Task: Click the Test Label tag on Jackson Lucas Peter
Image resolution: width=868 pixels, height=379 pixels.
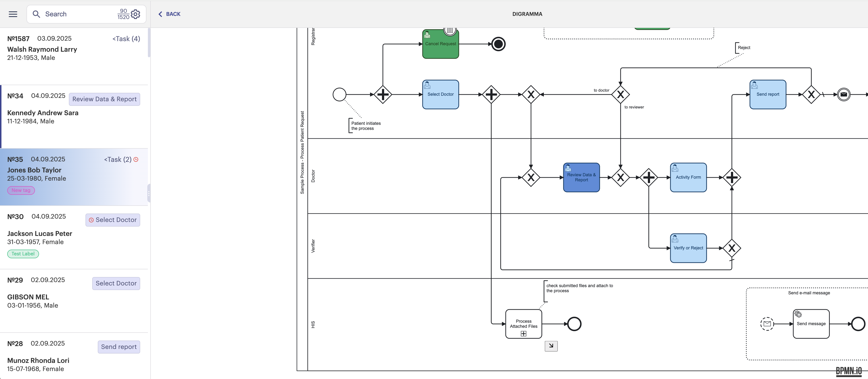Action: tap(23, 254)
